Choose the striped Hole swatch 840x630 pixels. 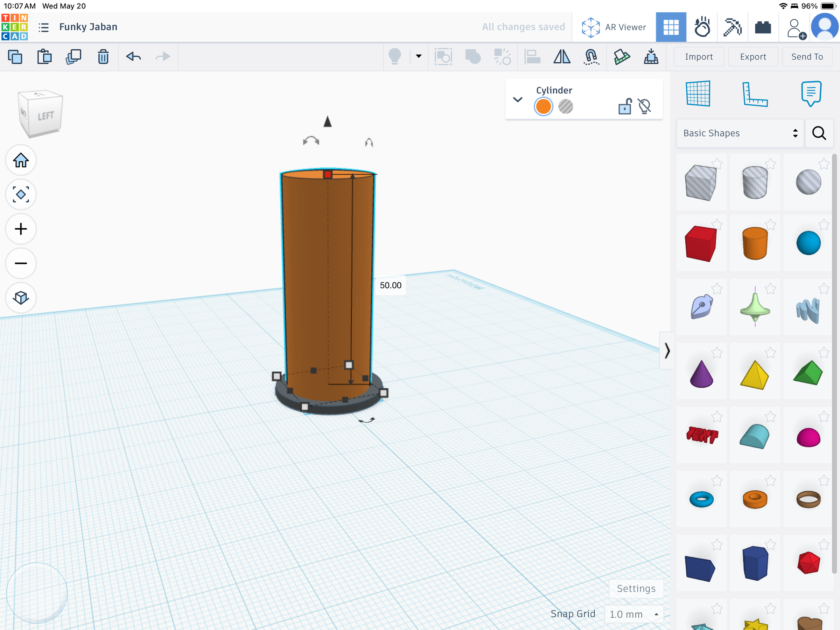[x=566, y=106]
